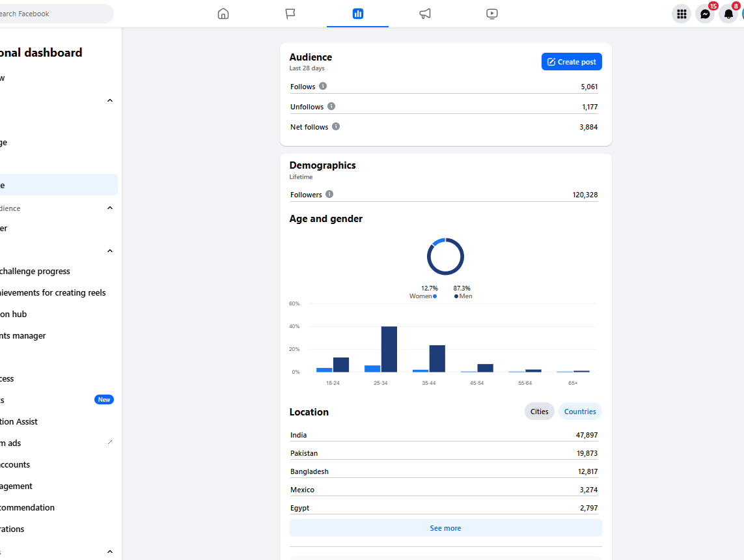744x560 pixels.
Task: Open the apps grid menu icon
Action: tap(682, 14)
